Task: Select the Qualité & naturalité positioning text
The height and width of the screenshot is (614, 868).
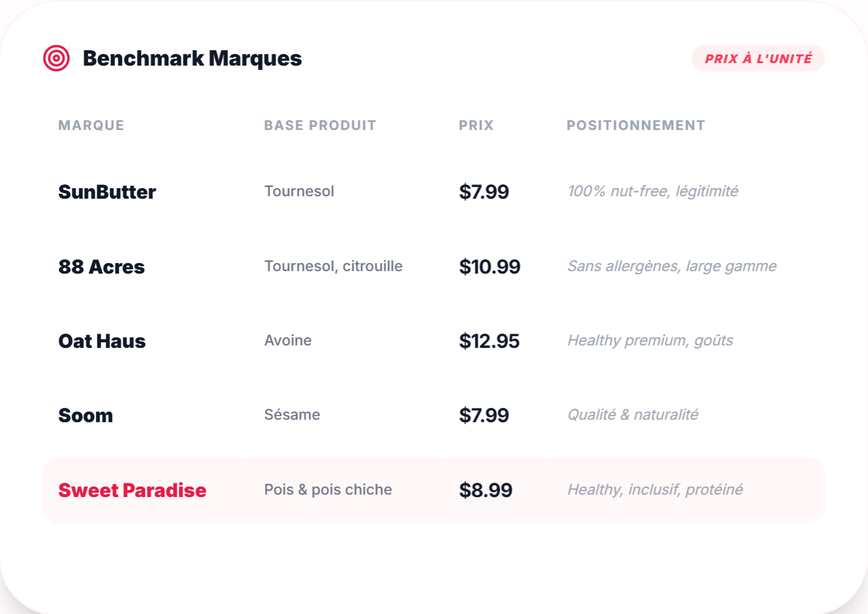Action: 632,415
